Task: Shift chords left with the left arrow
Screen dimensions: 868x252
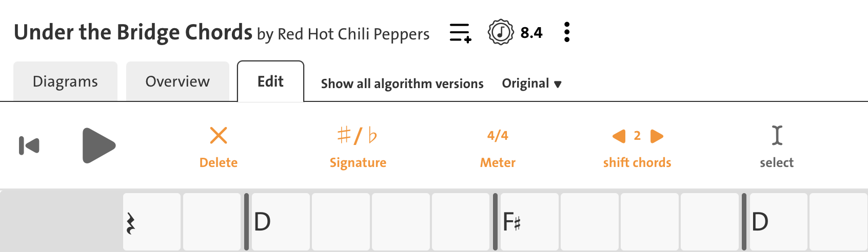Action: click(619, 136)
